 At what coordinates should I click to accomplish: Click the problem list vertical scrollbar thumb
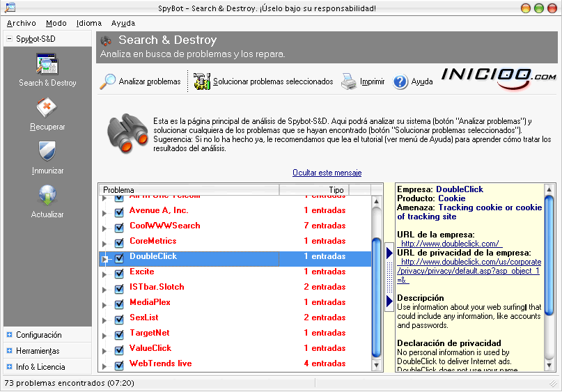pos(376,297)
